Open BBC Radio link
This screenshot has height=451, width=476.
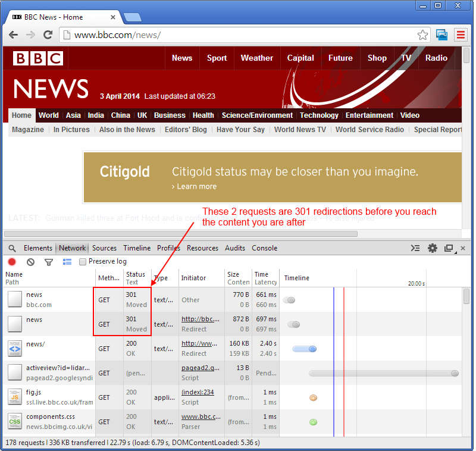point(436,58)
